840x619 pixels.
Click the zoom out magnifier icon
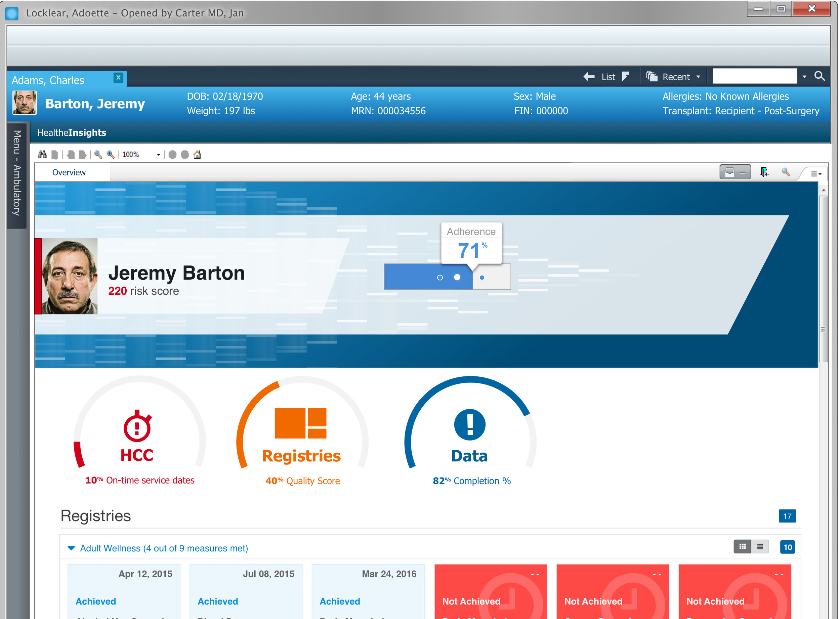click(x=98, y=154)
